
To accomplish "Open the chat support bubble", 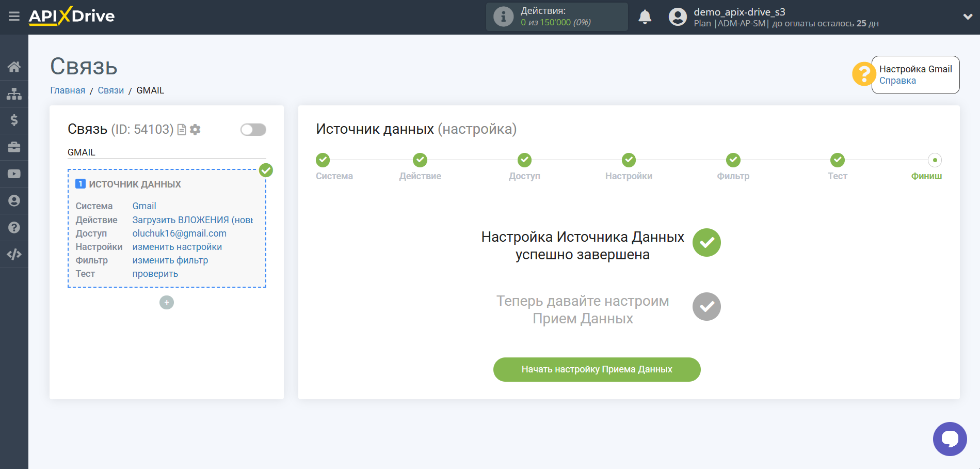I will coord(950,439).
